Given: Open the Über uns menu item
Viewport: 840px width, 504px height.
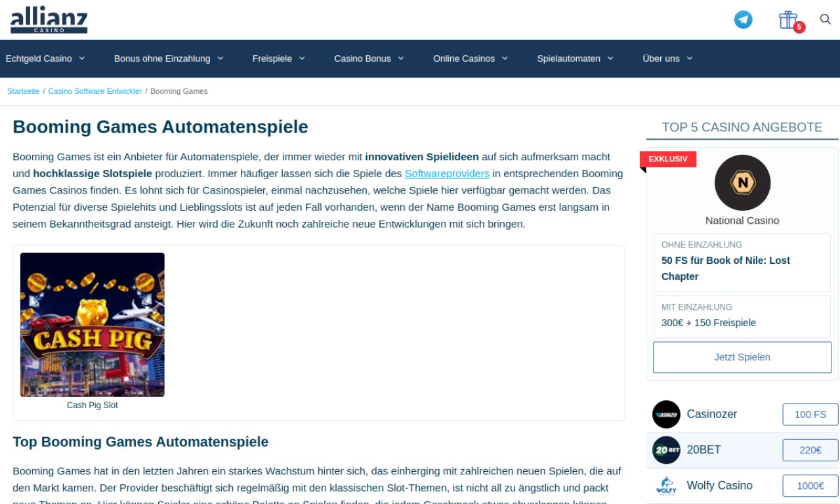Looking at the screenshot, I should (661, 58).
